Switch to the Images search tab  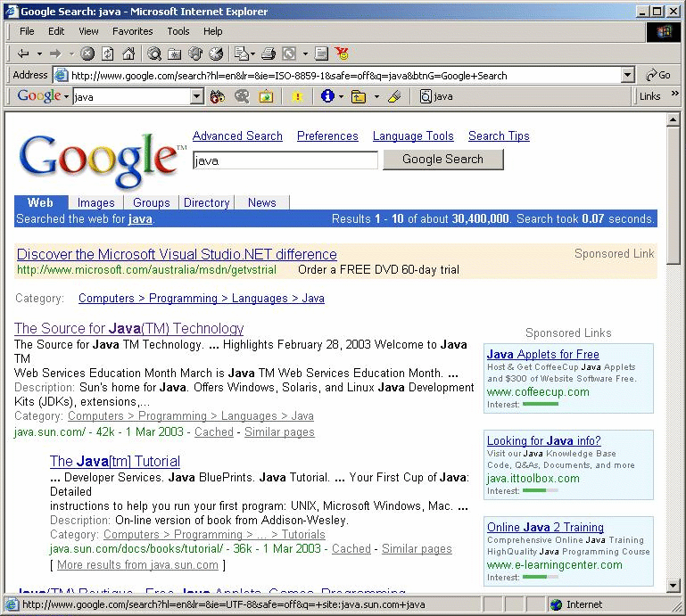95,203
